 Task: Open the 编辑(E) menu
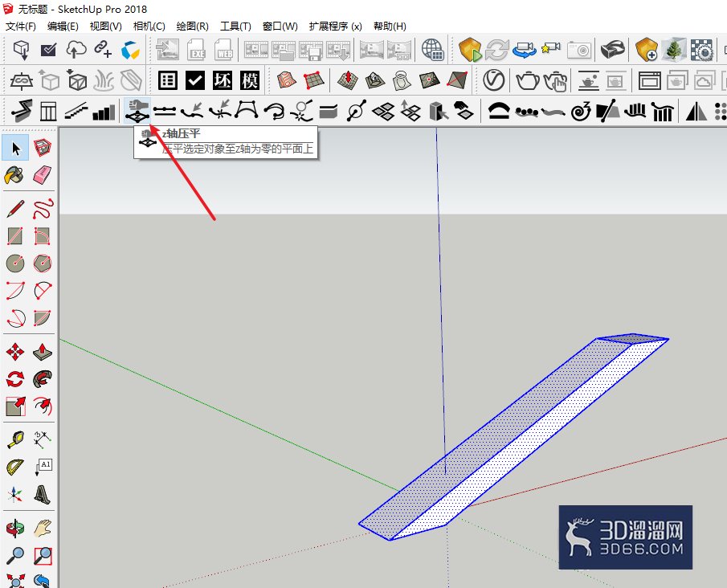(x=63, y=27)
